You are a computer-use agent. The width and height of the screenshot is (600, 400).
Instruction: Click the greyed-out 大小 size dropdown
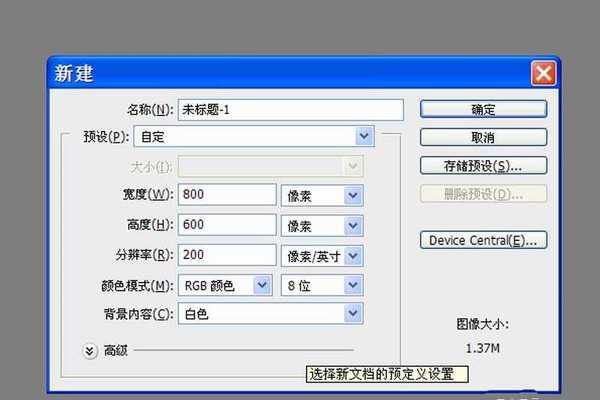pos(270,165)
